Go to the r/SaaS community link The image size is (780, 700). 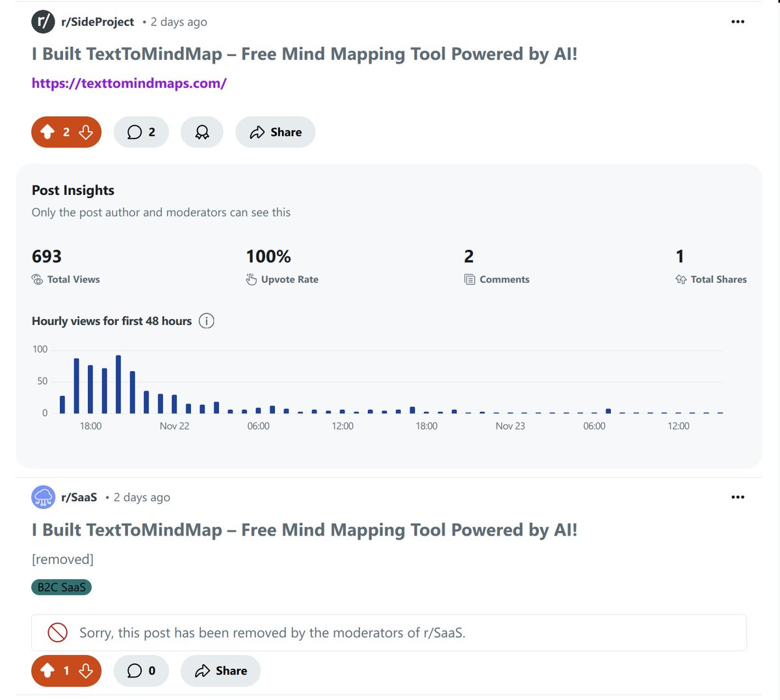click(x=79, y=497)
